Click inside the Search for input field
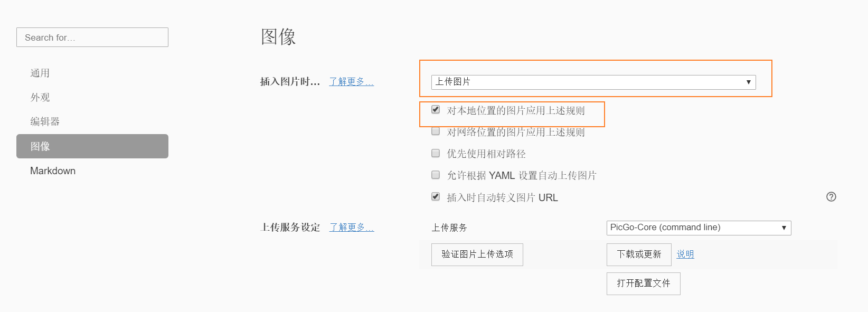The image size is (868, 312). pyautogui.click(x=92, y=37)
